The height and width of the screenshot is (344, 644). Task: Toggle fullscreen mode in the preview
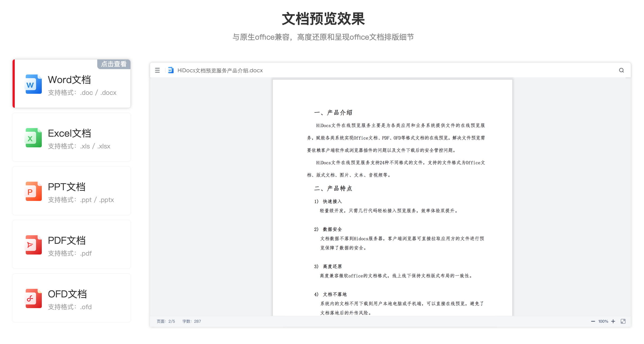tap(623, 321)
